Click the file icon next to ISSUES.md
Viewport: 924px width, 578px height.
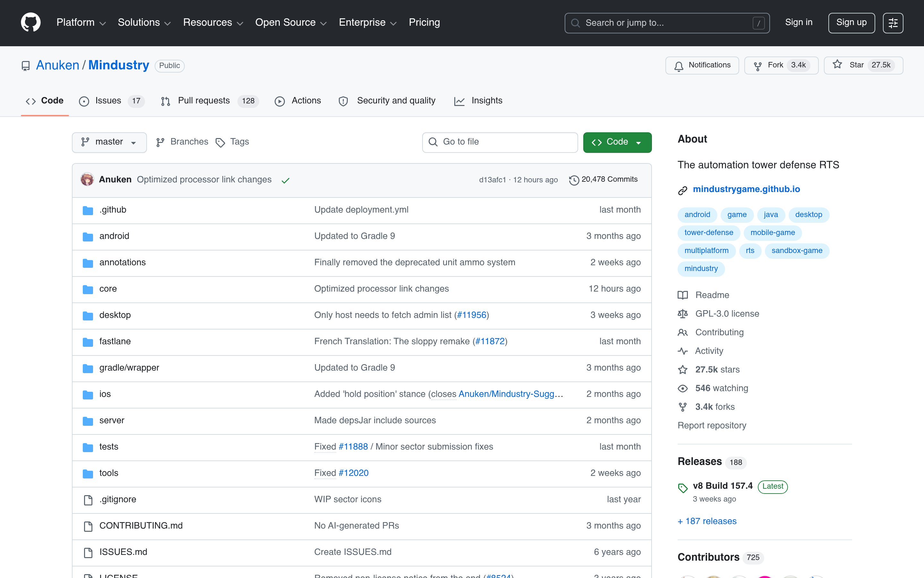[x=88, y=553]
